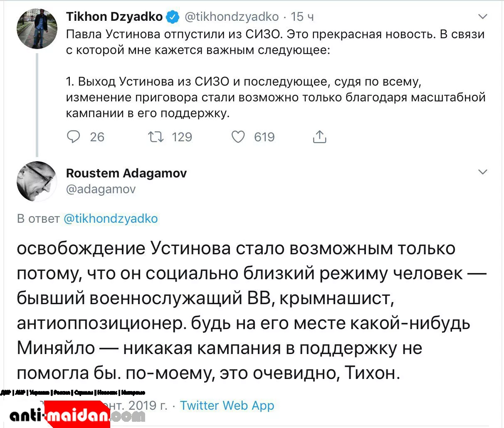Click the 129 retweets count
The height and width of the screenshot is (428, 504).
tap(182, 137)
